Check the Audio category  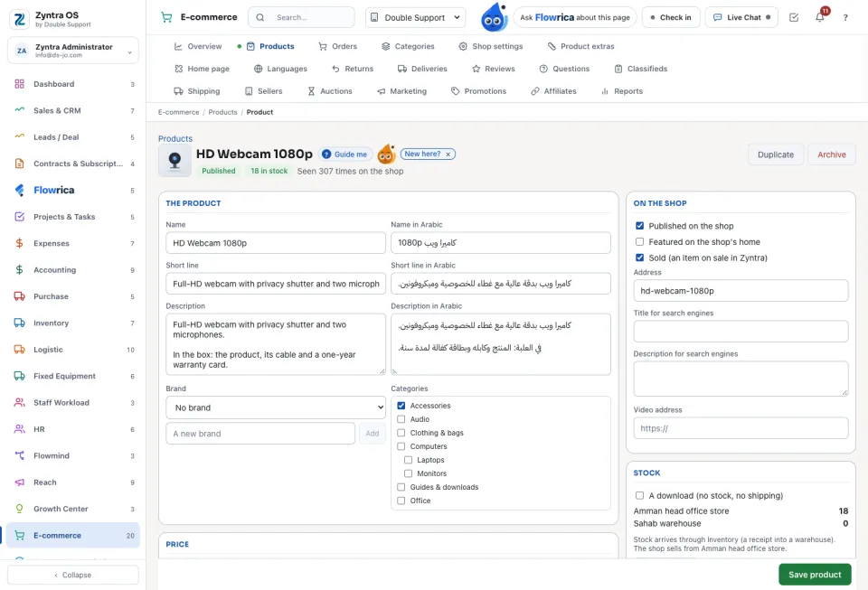[401, 419]
